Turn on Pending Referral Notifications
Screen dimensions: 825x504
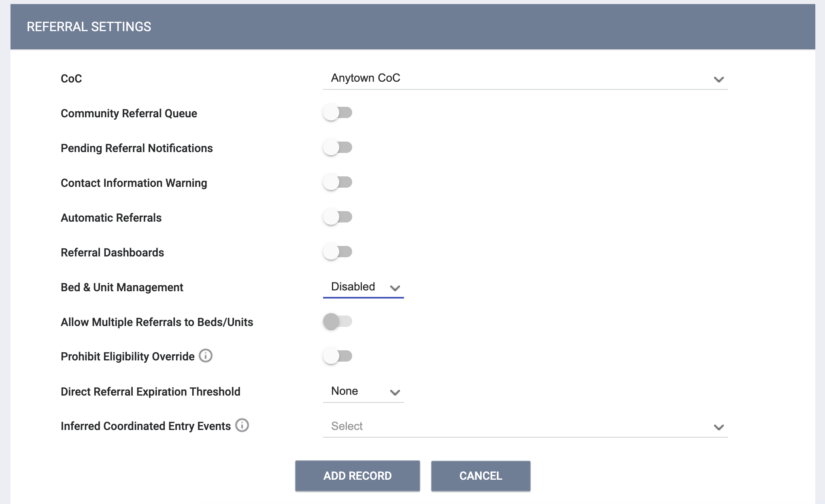click(x=337, y=148)
